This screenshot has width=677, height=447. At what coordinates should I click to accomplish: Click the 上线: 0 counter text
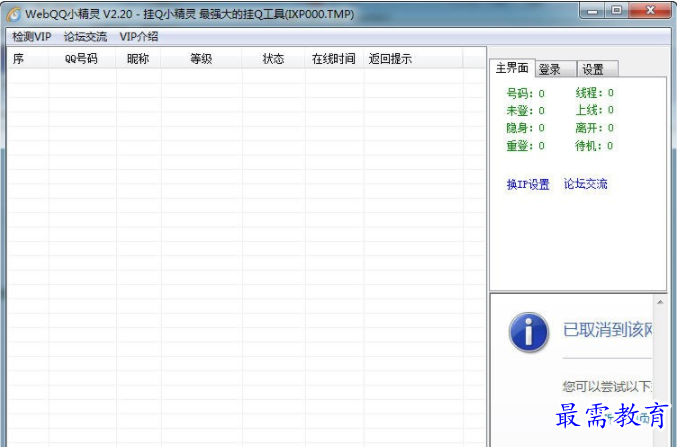[594, 110]
